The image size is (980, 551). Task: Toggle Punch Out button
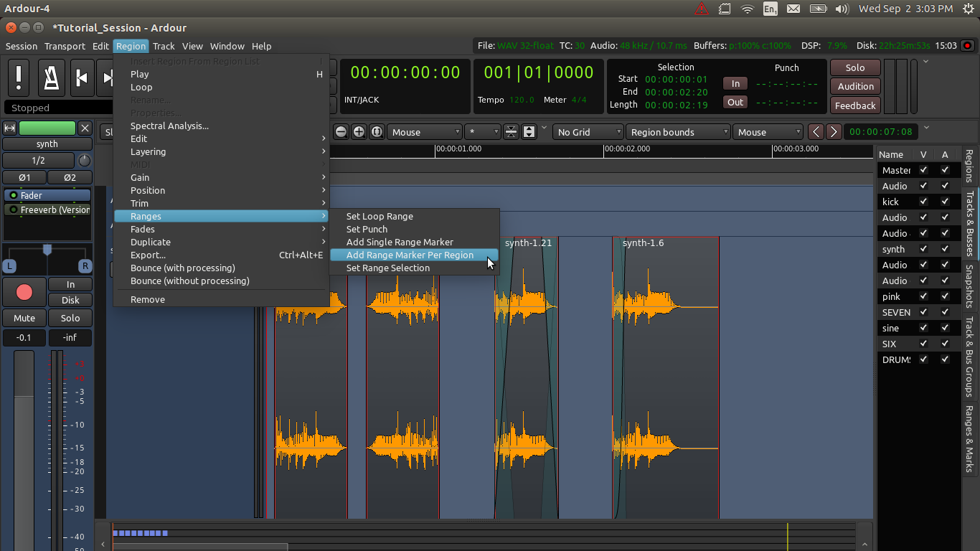735,102
